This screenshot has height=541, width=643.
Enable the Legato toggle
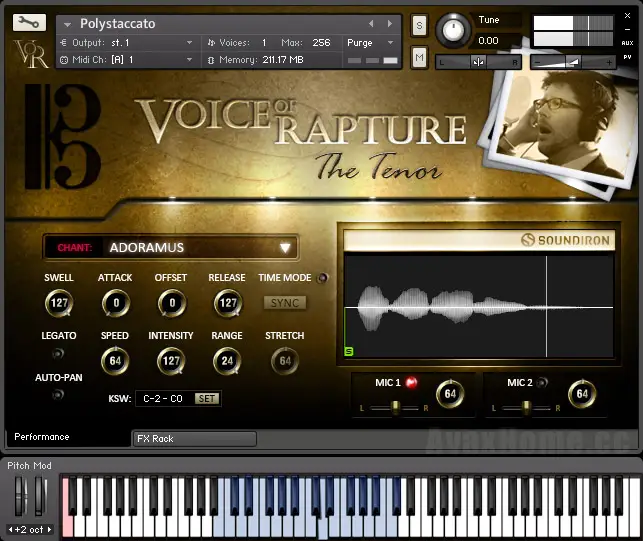coord(58,353)
